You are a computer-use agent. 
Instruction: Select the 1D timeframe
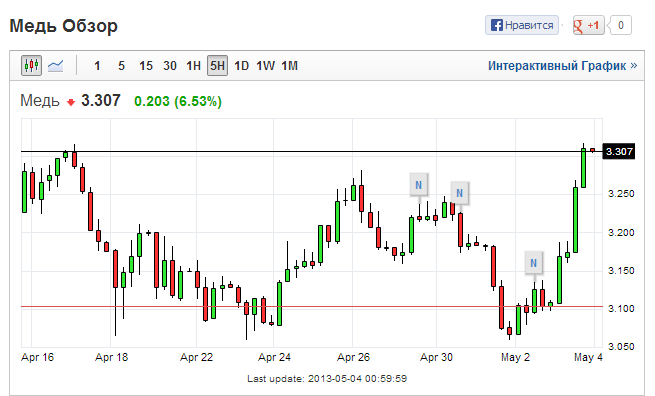[x=241, y=66]
